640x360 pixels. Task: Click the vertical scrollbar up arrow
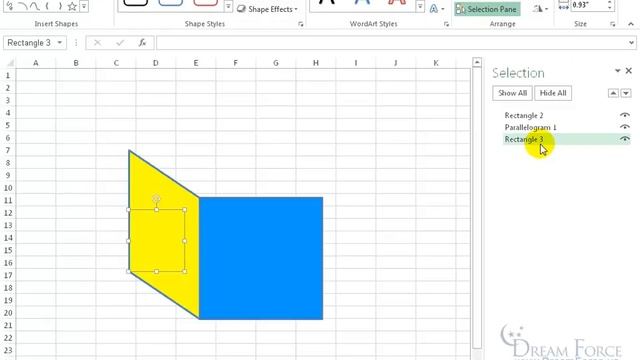(477, 62)
